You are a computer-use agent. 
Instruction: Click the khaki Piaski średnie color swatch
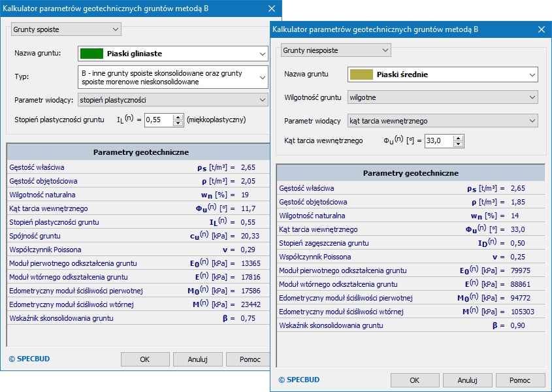point(361,74)
